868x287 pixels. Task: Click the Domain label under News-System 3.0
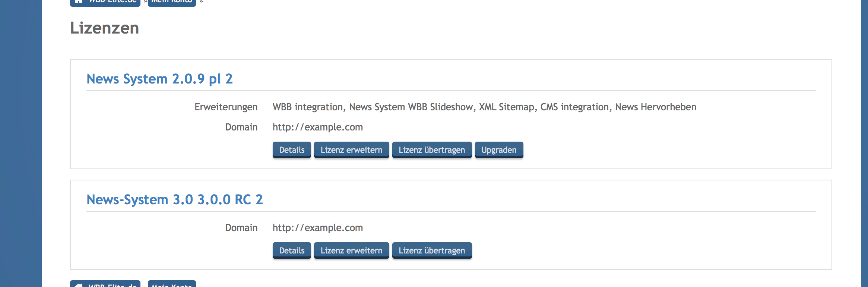[x=241, y=228]
